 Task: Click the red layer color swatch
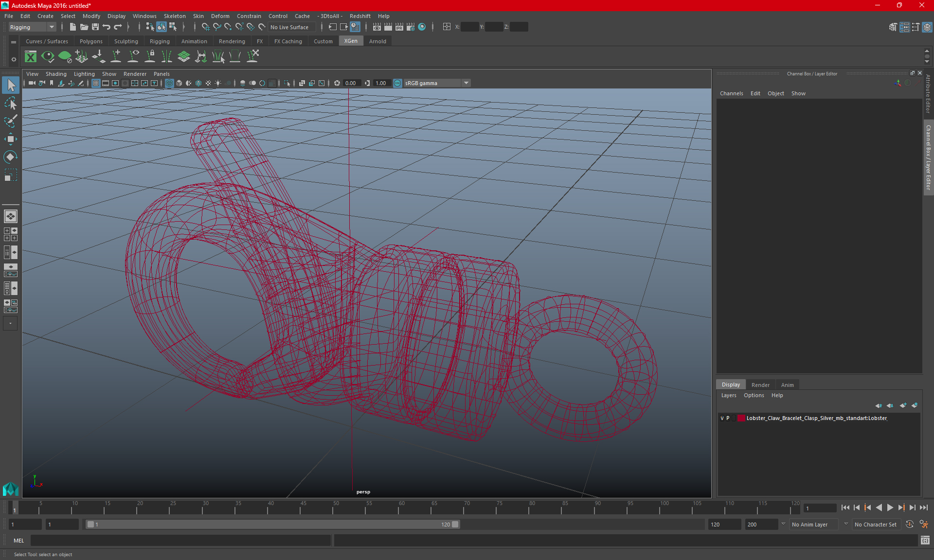741,418
